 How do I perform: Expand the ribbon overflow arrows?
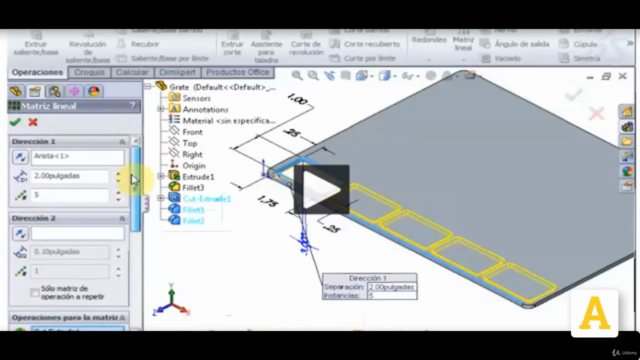(x=630, y=43)
